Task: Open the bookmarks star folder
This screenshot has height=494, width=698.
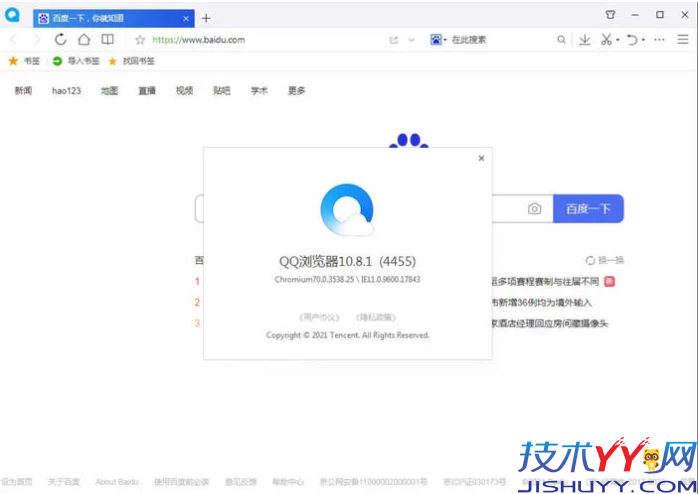Action: point(24,61)
